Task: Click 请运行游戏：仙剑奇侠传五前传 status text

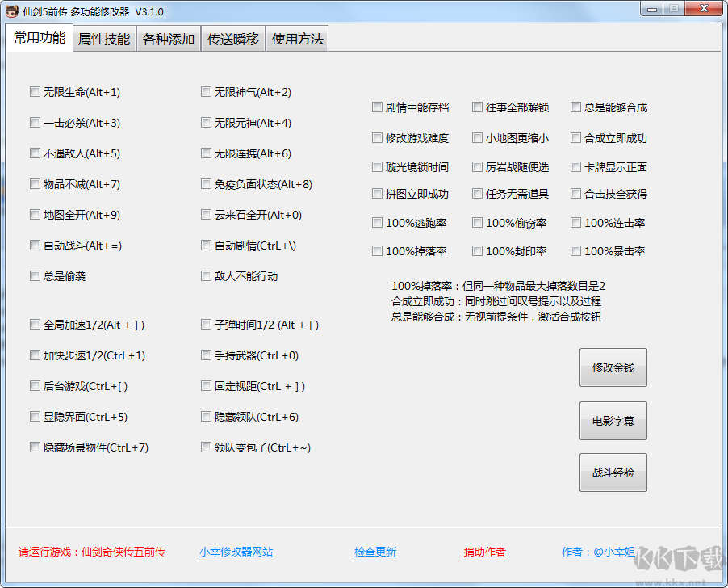Action: 92,552
